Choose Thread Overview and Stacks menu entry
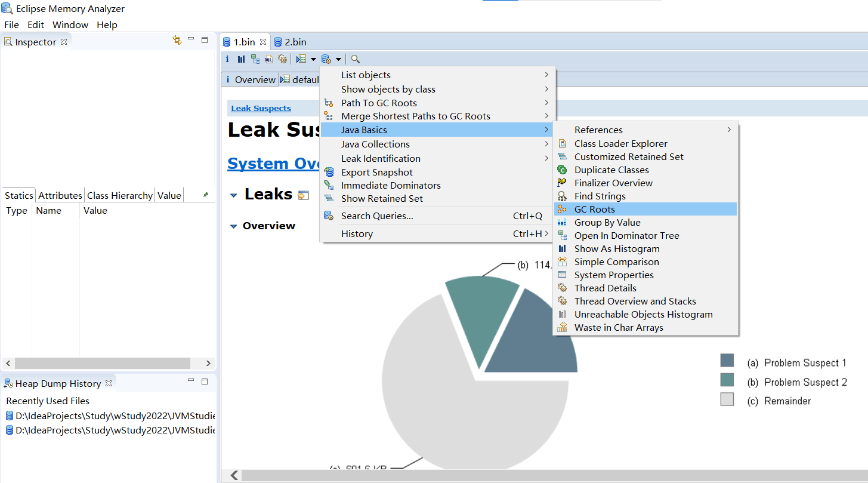 (635, 302)
